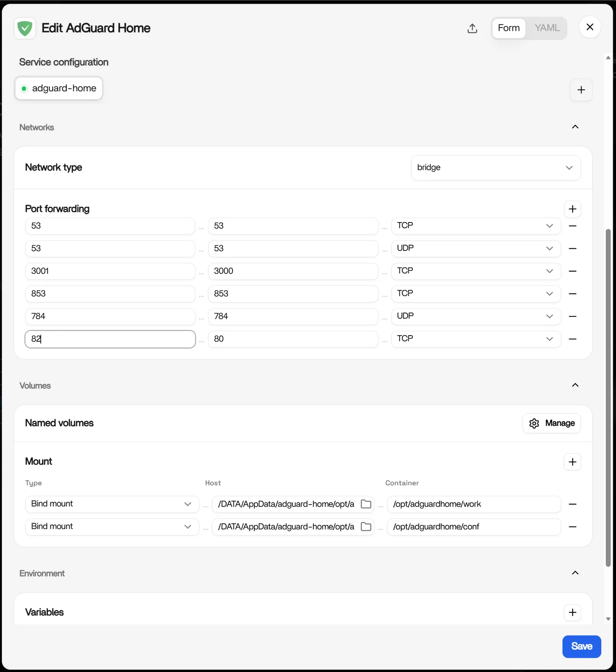Screen dimensions: 616x672
Task: Collapse the Volumes section
Action: tap(575, 385)
